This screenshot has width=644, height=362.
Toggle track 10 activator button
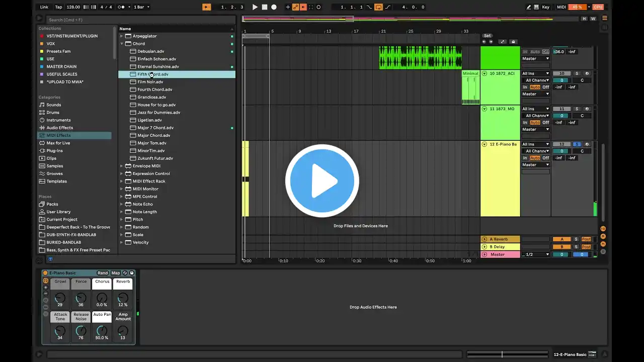[x=561, y=73]
